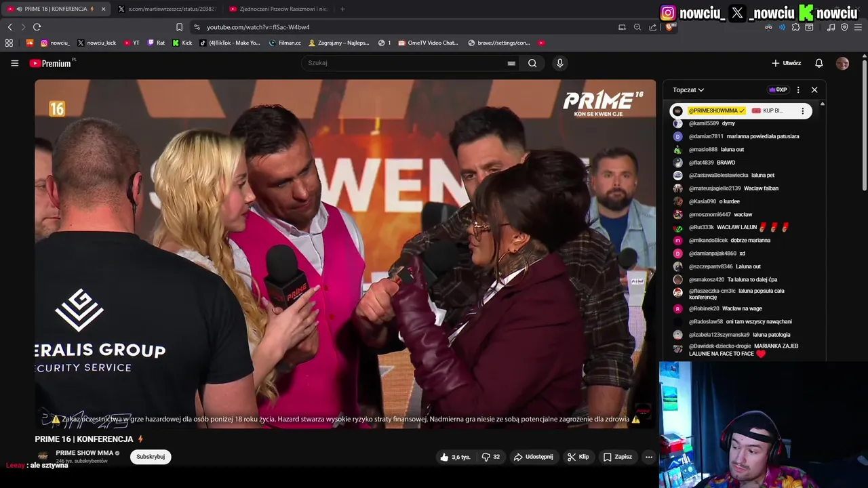Open the Filman.cc bookmark
Screen dimensions: 868x488
click(285, 43)
